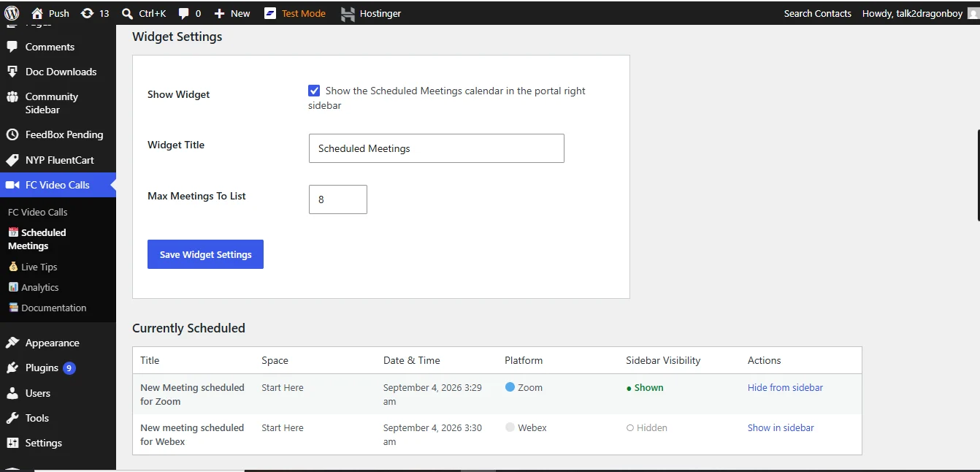Click the New meeting scheduled for Webex title
The width and height of the screenshot is (980, 472).
(192, 435)
